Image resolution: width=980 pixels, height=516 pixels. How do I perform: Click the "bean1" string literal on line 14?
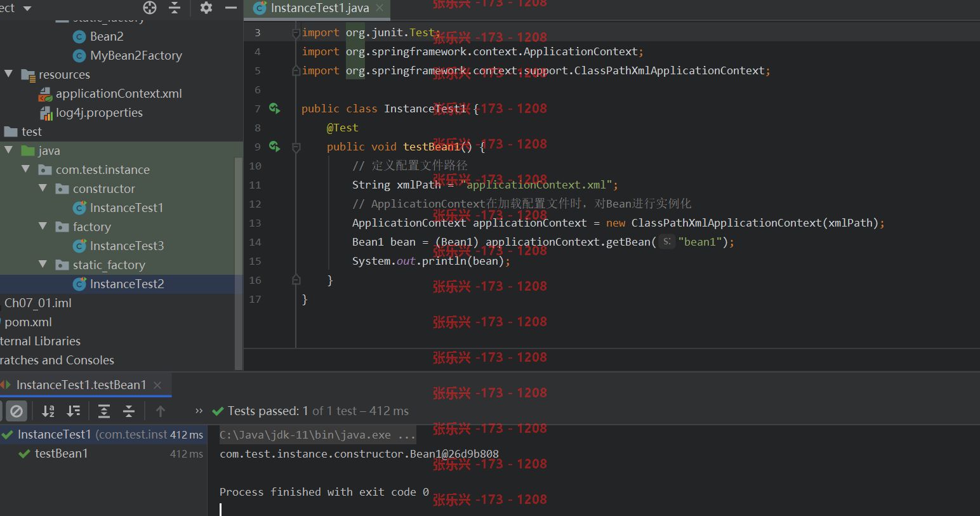(x=700, y=242)
